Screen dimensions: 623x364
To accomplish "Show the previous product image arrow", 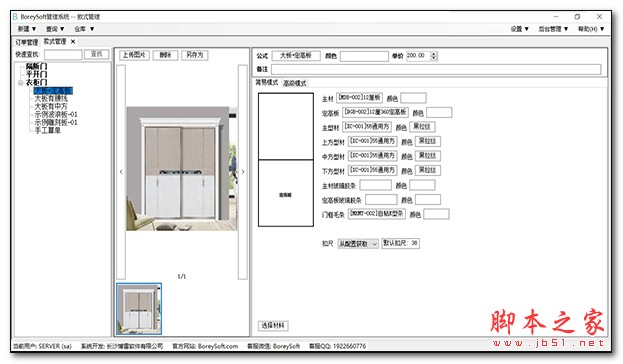I will pyautogui.click(x=121, y=172).
